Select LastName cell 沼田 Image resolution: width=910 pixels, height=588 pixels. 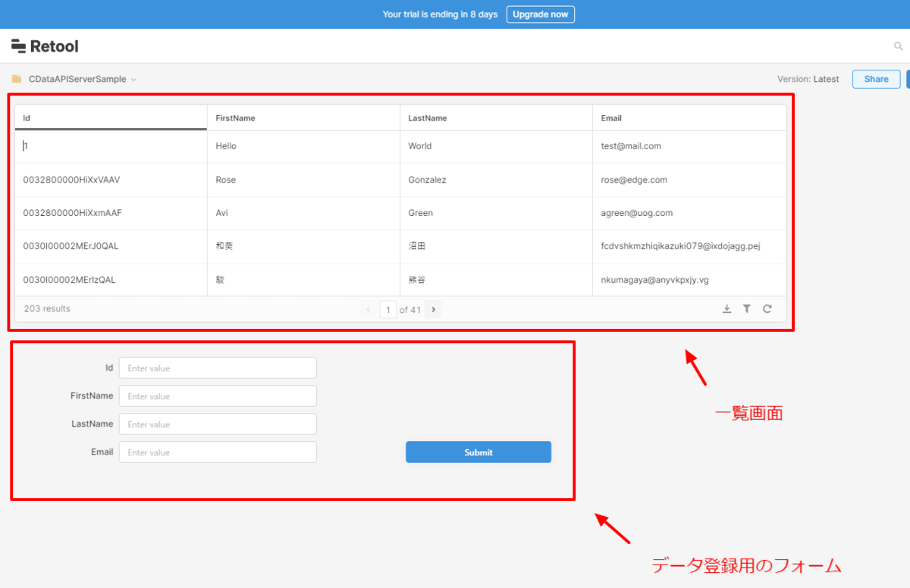pos(496,246)
